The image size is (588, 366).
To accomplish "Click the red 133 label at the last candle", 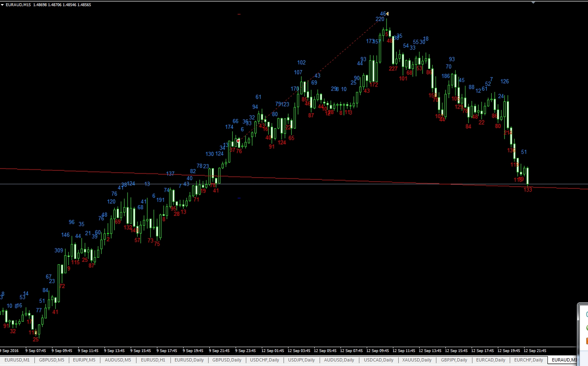I will pyautogui.click(x=528, y=190).
